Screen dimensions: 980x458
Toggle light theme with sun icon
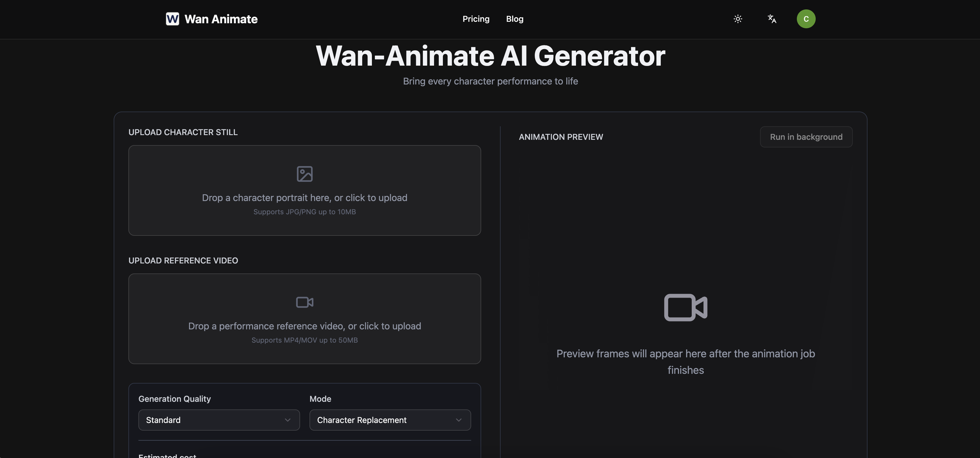[x=738, y=19]
